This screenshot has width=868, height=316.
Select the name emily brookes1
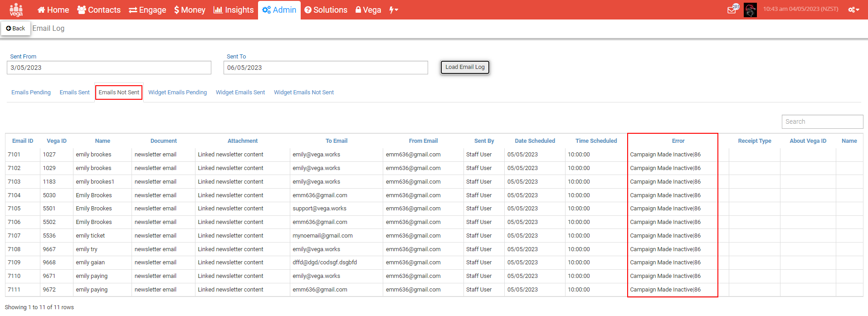point(95,182)
